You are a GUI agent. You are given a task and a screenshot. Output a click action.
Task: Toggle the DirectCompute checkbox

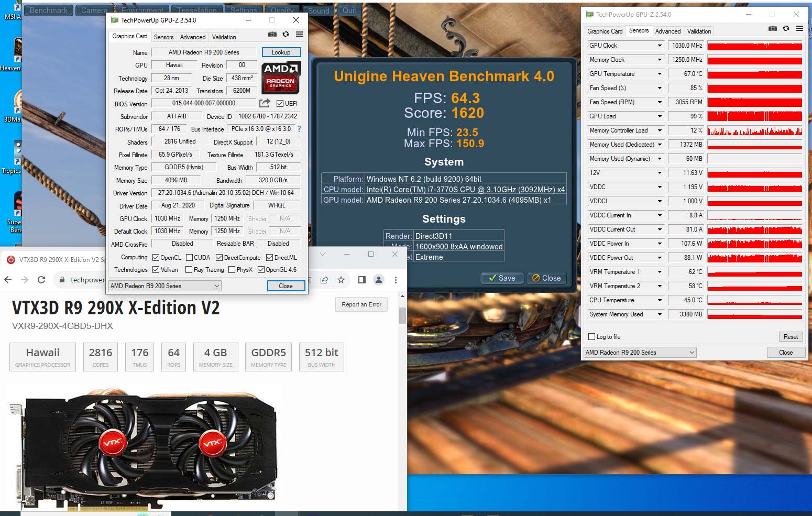[220, 258]
